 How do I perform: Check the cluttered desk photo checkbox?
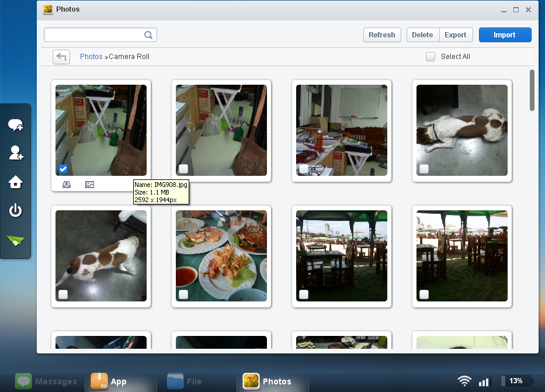303,169
